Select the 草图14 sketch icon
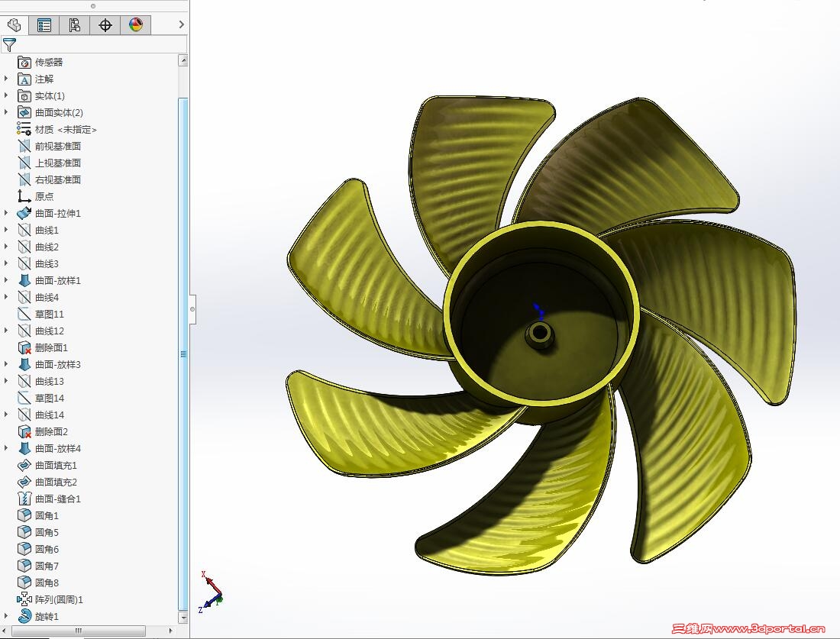The image size is (840, 639). (x=24, y=398)
